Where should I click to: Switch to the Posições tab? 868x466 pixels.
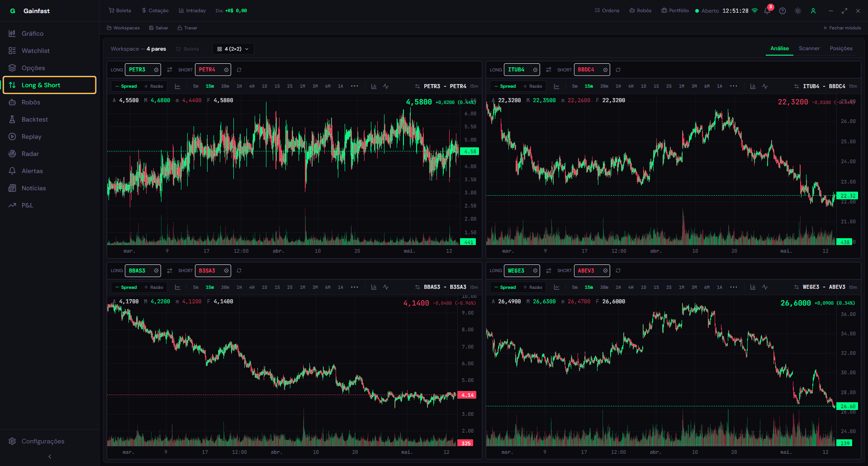(841, 48)
